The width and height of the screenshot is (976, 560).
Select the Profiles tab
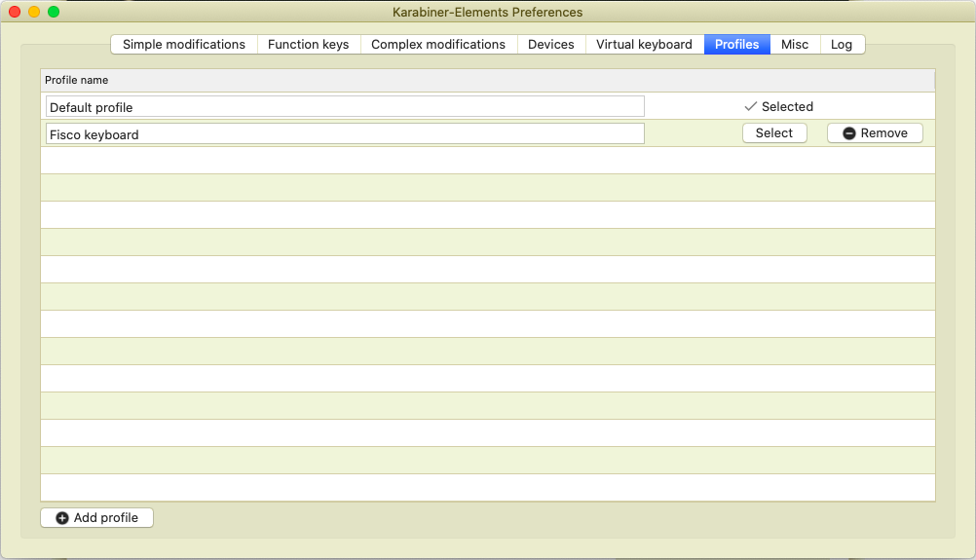737,44
